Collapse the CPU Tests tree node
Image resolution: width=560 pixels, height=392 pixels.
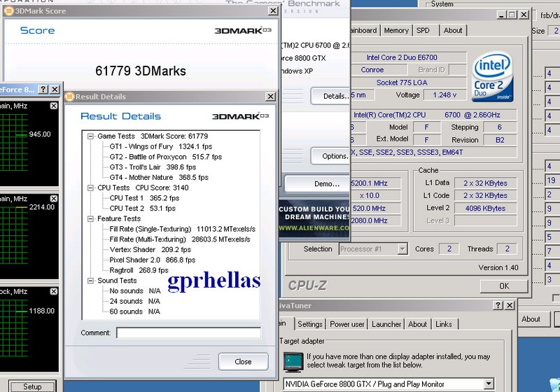tap(90, 188)
